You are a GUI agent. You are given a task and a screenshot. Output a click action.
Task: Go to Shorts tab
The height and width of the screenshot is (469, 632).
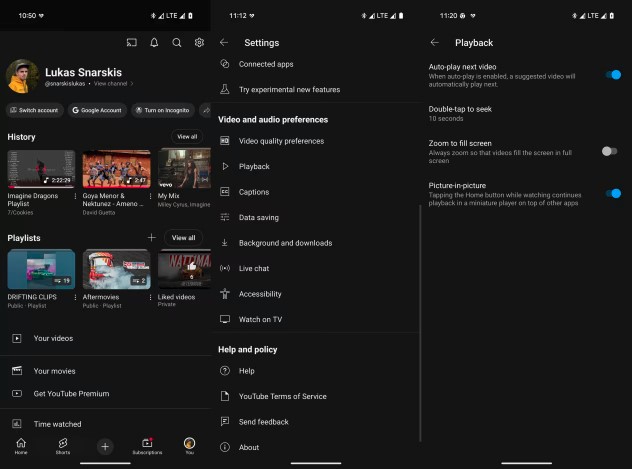pos(63,446)
